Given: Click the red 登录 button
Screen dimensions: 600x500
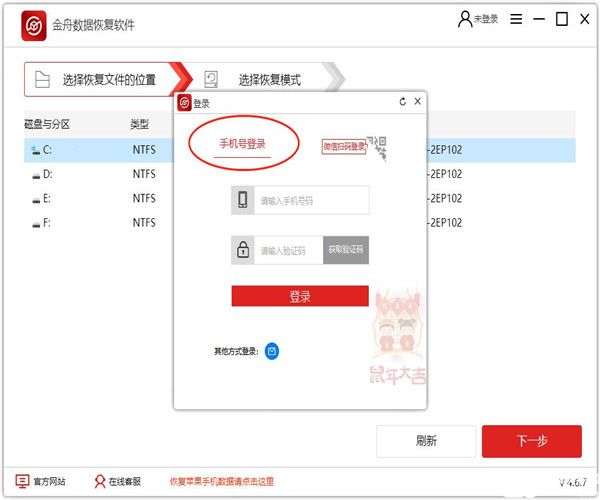Looking at the screenshot, I should [300, 296].
